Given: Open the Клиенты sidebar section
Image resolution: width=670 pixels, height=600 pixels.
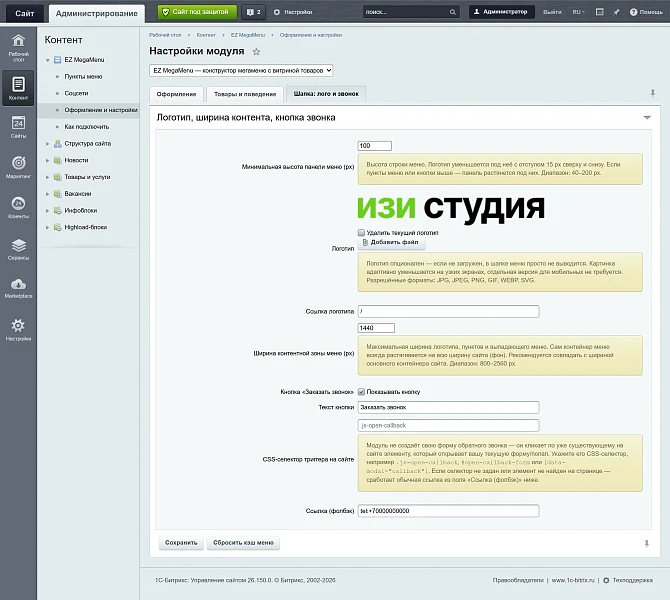Looking at the screenshot, I should (18, 207).
